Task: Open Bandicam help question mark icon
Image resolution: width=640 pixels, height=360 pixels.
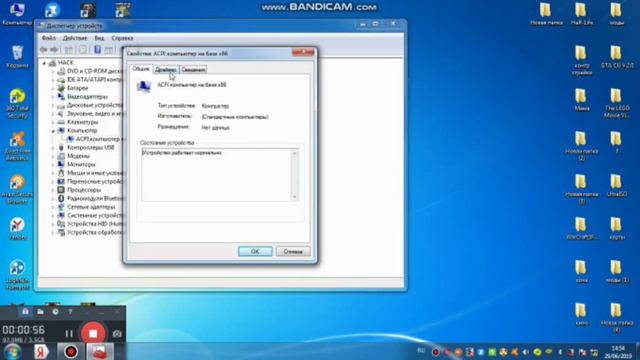Action: coord(70,312)
